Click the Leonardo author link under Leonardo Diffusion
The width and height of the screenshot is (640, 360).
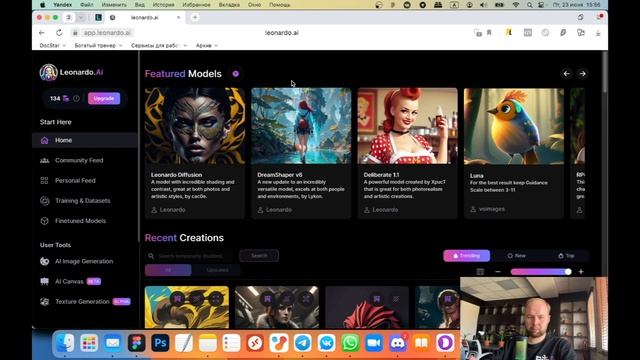[168, 210]
